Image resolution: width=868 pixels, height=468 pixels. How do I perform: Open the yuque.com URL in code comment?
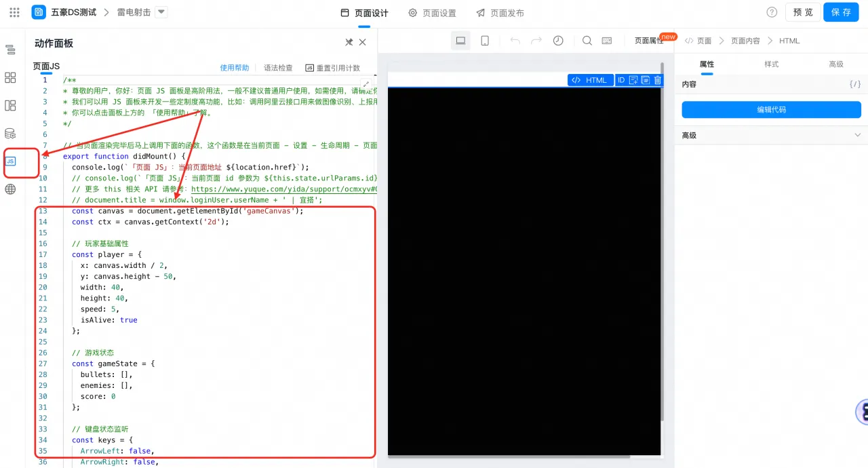pyautogui.click(x=284, y=189)
